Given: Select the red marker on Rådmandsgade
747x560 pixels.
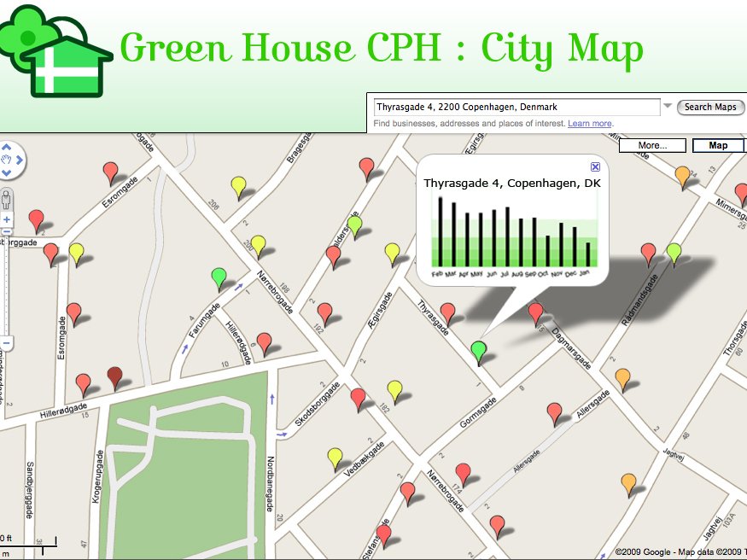Looking at the screenshot, I should 648,254.
